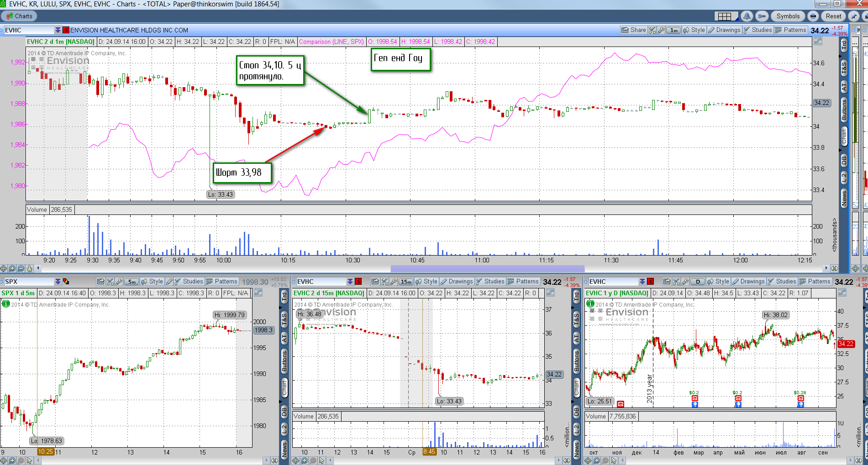Open Drawings menu of EVHC daily chart
The image size is (868, 465).
click(x=748, y=282)
